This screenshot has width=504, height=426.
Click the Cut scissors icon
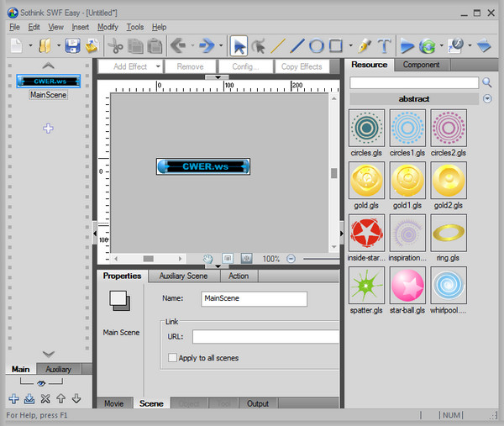coord(115,46)
